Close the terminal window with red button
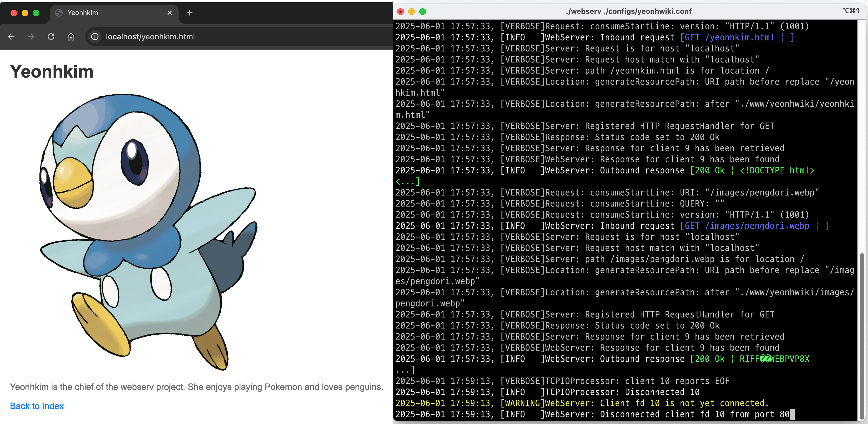 click(x=400, y=12)
